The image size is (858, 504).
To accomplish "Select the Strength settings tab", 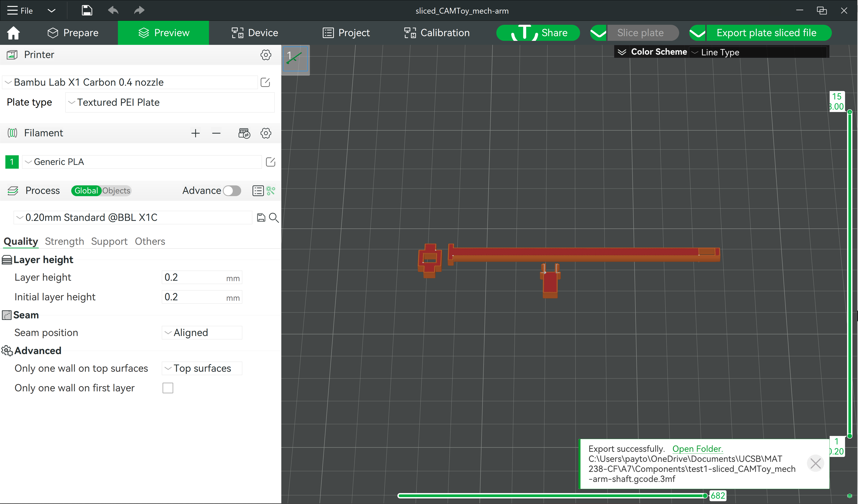I will coord(64,241).
